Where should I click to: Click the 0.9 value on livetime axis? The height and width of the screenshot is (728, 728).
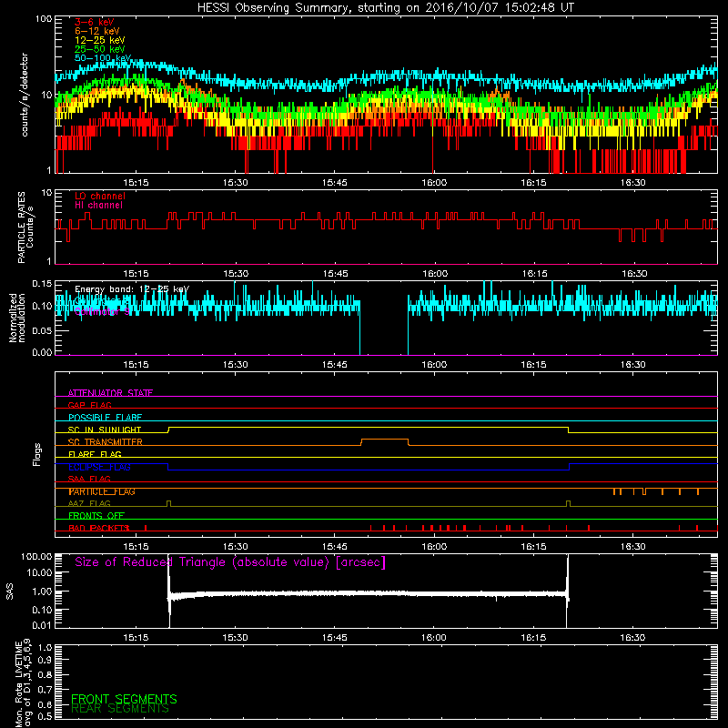click(45, 661)
